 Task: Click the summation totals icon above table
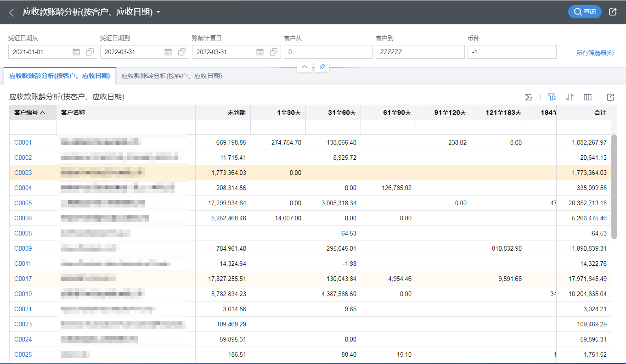coord(529,97)
